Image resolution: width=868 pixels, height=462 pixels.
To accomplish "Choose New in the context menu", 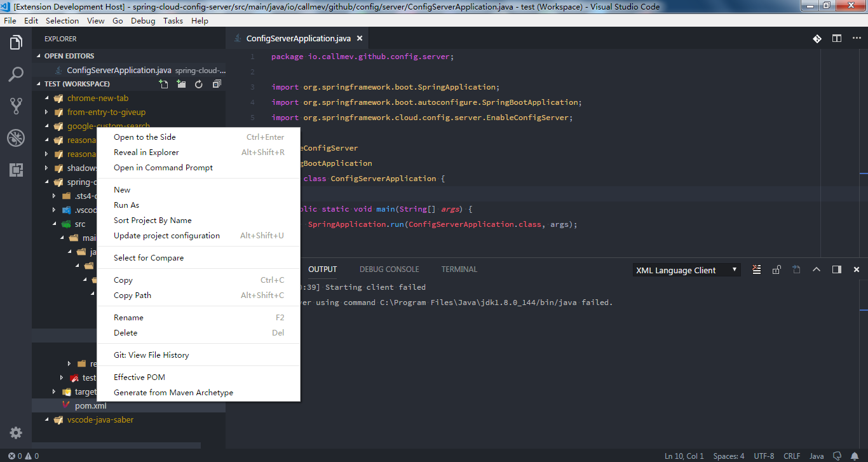I will point(198,189).
